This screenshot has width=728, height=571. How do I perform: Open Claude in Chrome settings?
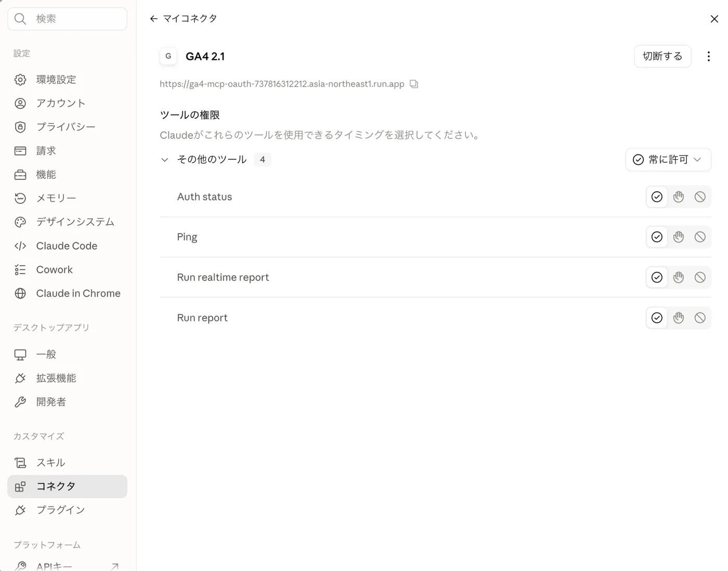click(67, 293)
